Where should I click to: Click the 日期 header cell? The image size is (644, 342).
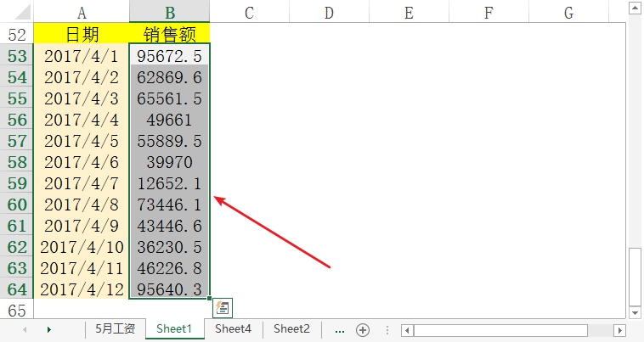coord(82,34)
